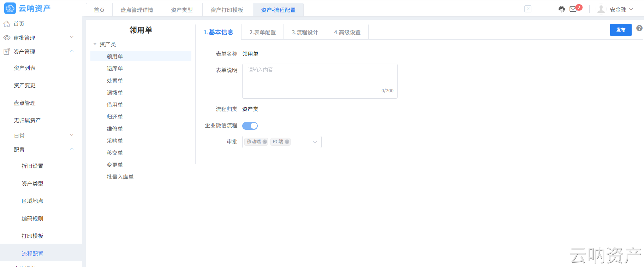644x267 pixels.
Task: Click the user avatar icon
Action: coord(601,9)
